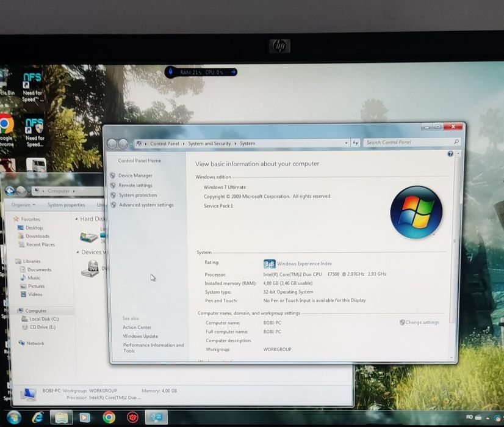Click shield icon beside Advanced system settings
Viewport: 504px width, 427px height.
(113, 205)
